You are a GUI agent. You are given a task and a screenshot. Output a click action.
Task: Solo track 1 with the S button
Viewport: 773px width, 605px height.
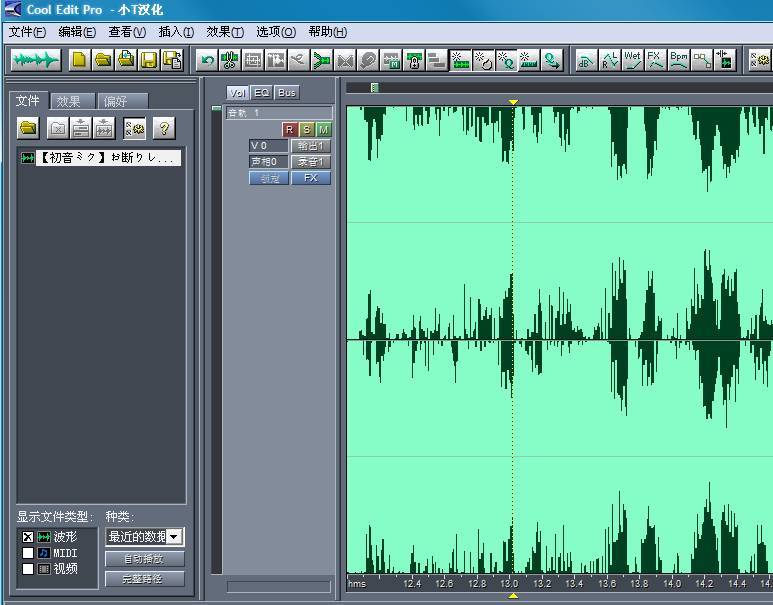click(x=307, y=130)
